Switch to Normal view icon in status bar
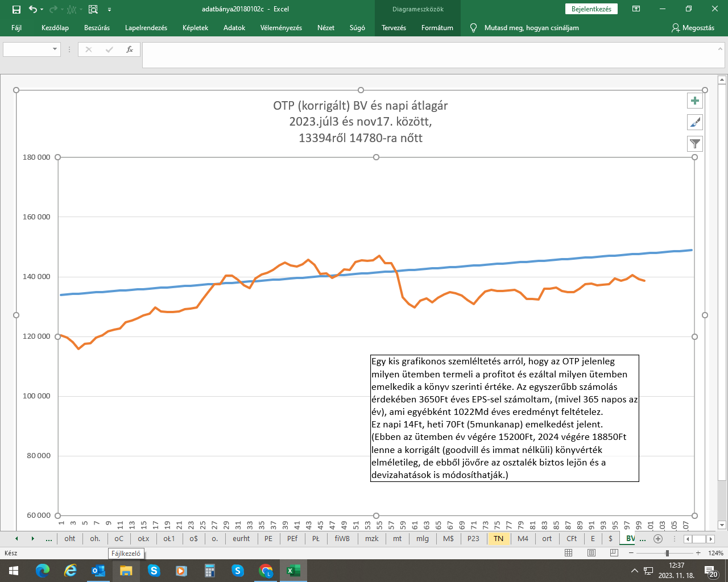 (x=569, y=553)
